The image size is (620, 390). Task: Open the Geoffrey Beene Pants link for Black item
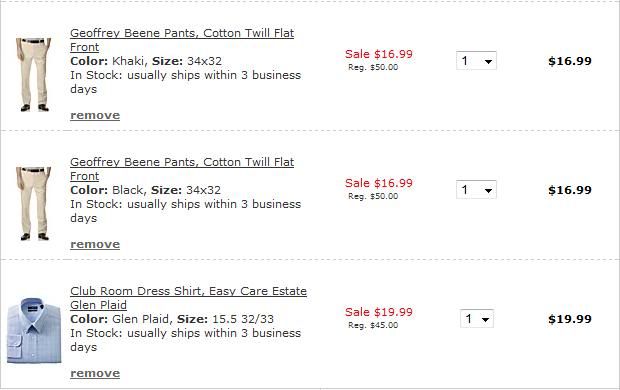pos(182,169)
